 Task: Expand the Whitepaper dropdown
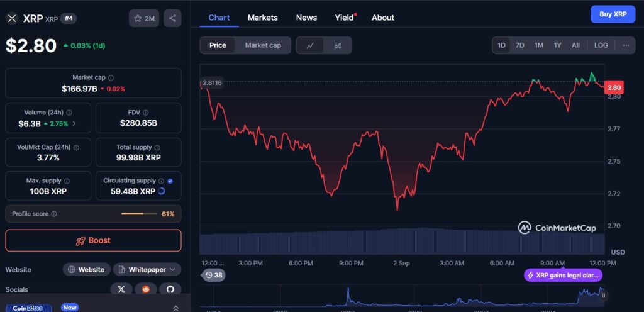click(x=147, y=270)
